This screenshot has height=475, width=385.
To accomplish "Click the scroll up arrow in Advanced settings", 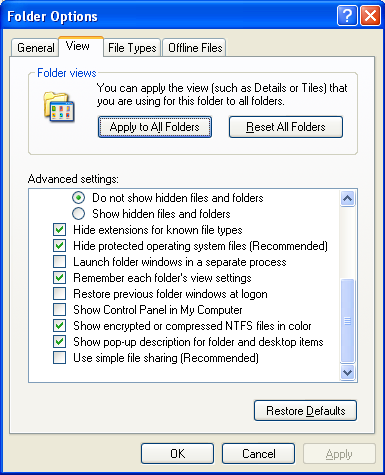I will pyautogui.click(x=347, y=199).
